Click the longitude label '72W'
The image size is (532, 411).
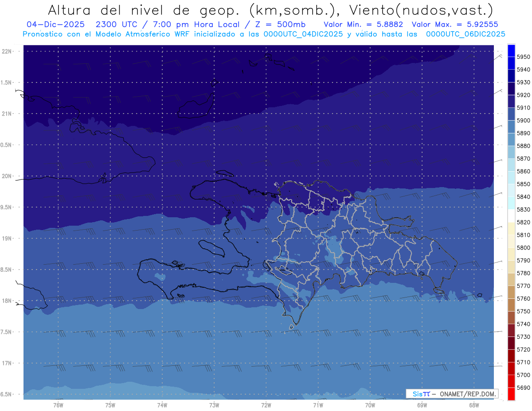point(266,405)
